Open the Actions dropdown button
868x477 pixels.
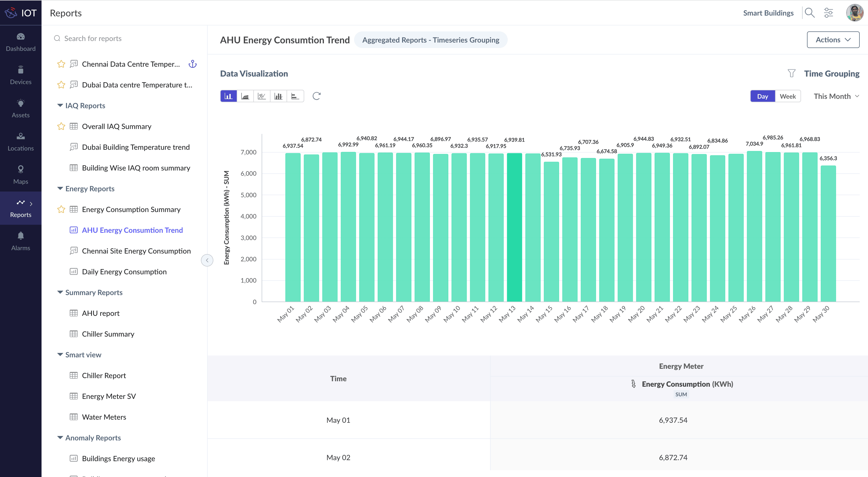(833, 40)
